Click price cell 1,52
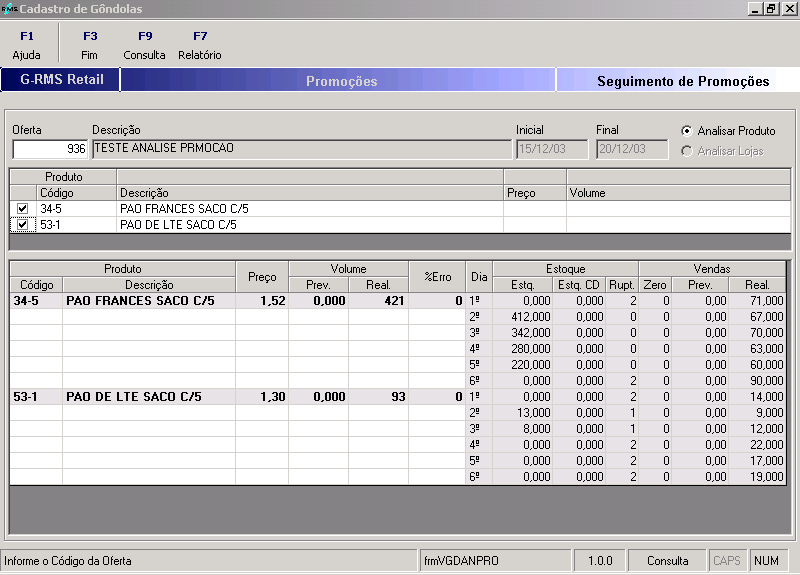 click(262, 301)
